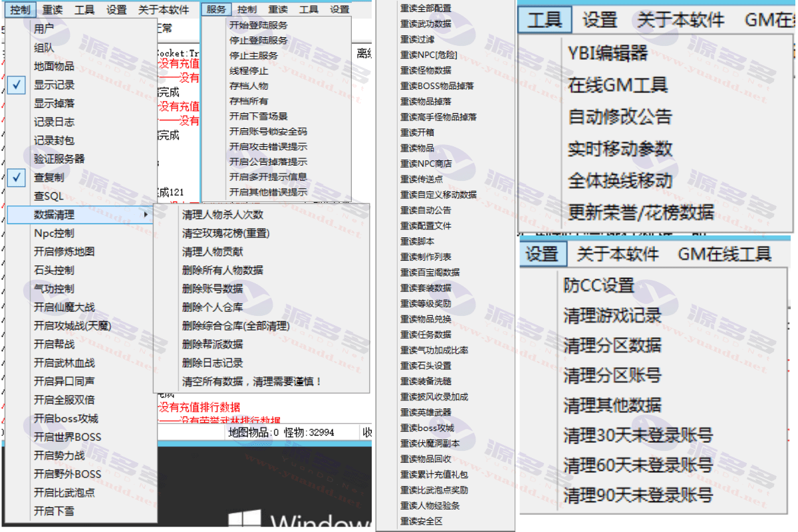Choose 重读脚本 entry
The height and width of the screenshot is (532, 798).
[x=417, y=241]
